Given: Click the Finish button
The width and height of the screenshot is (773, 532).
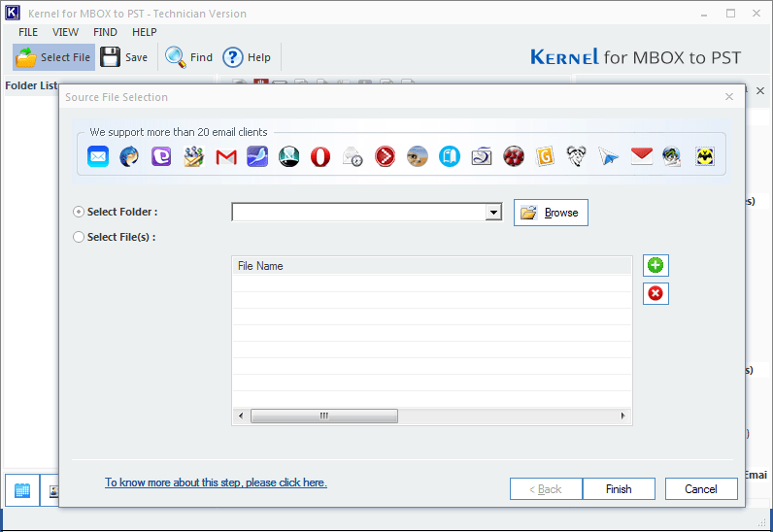Looking at the screenshot, I should tap(619, 488).
